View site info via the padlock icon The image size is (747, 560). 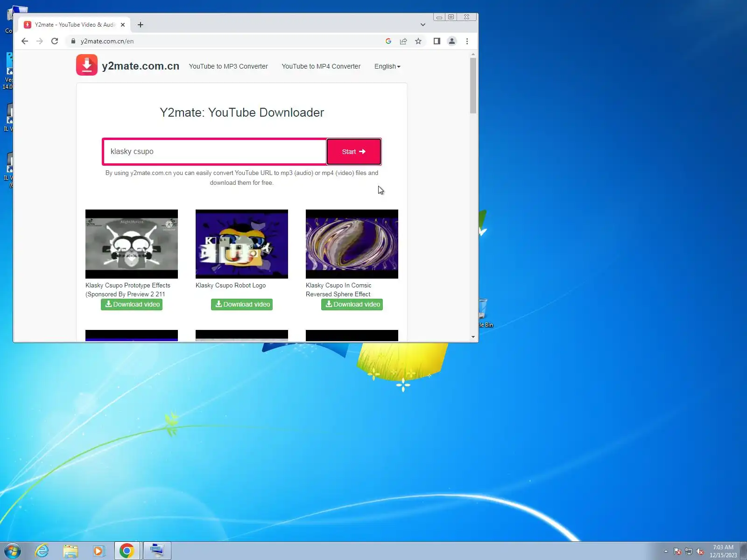click(x=73, y=41)
